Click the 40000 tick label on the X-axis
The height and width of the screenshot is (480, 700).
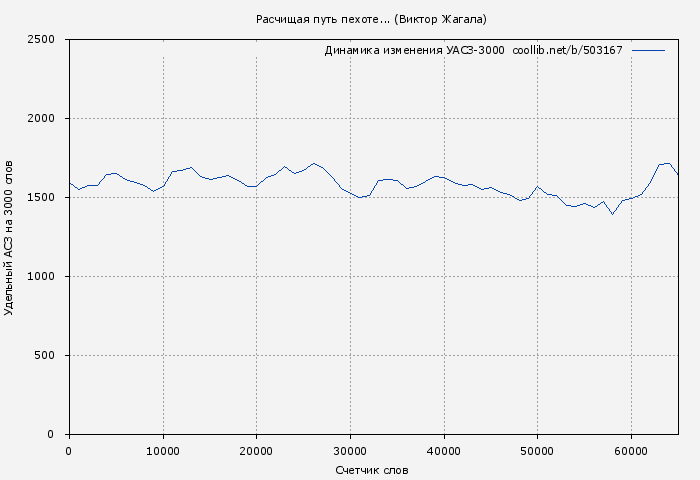(x=444, y=451)
